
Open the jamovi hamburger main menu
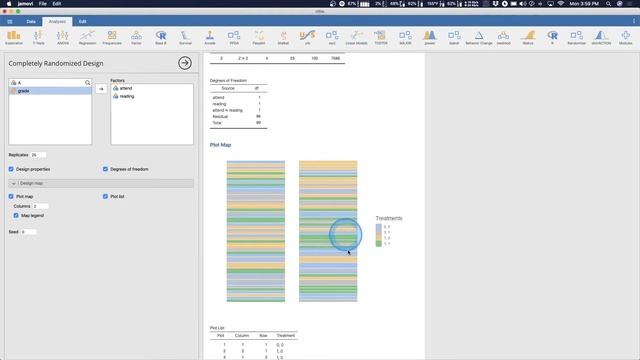(x=10, y=21)
